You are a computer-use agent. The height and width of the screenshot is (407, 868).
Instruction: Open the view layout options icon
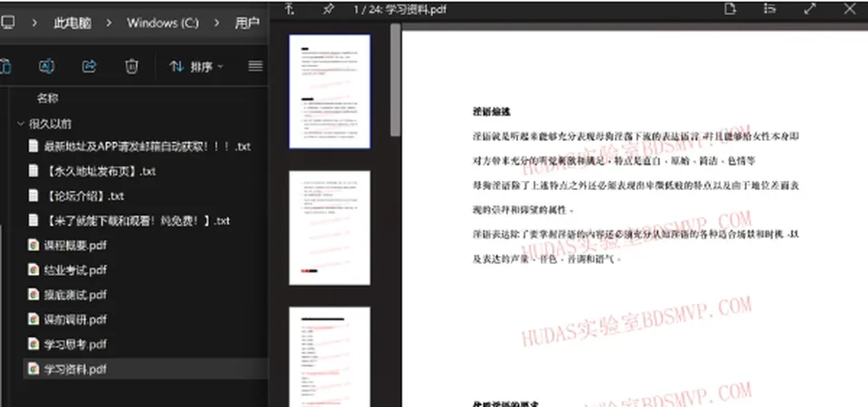(x=255, y=66)
